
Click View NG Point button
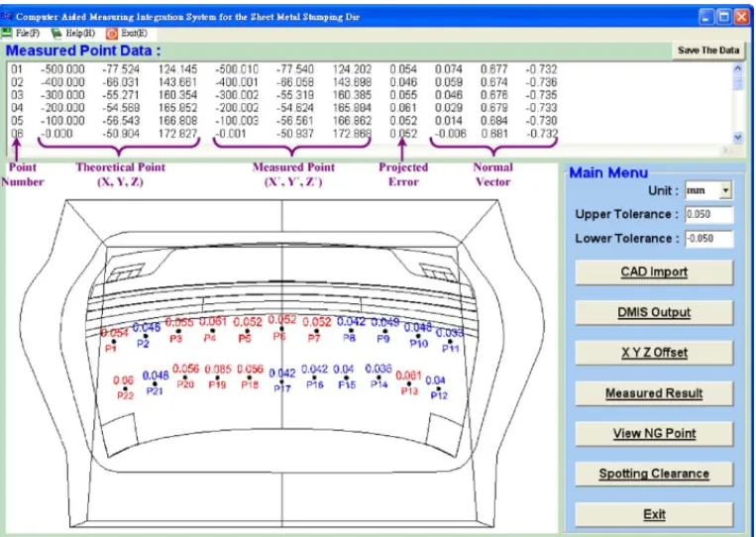[654, 433]
